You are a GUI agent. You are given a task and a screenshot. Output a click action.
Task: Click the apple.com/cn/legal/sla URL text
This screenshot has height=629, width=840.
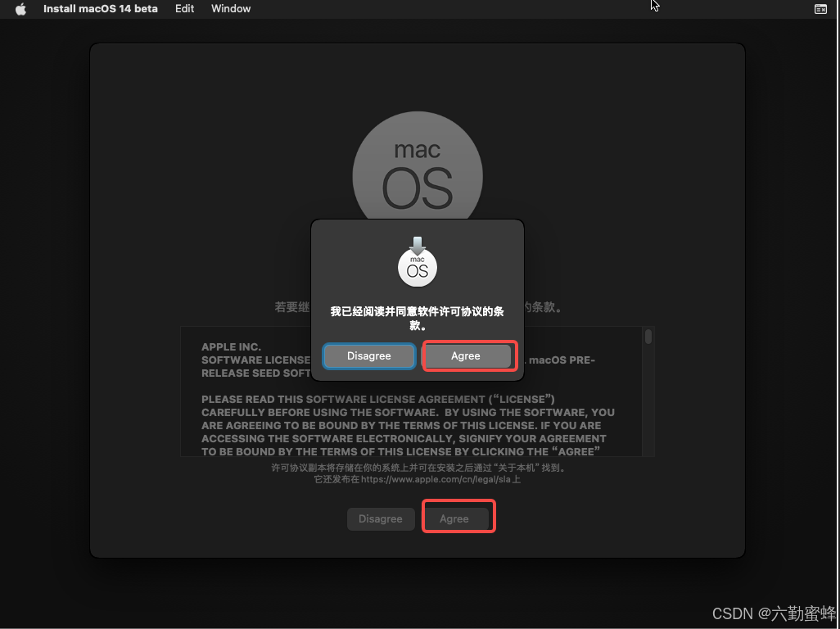pos(436,479)
